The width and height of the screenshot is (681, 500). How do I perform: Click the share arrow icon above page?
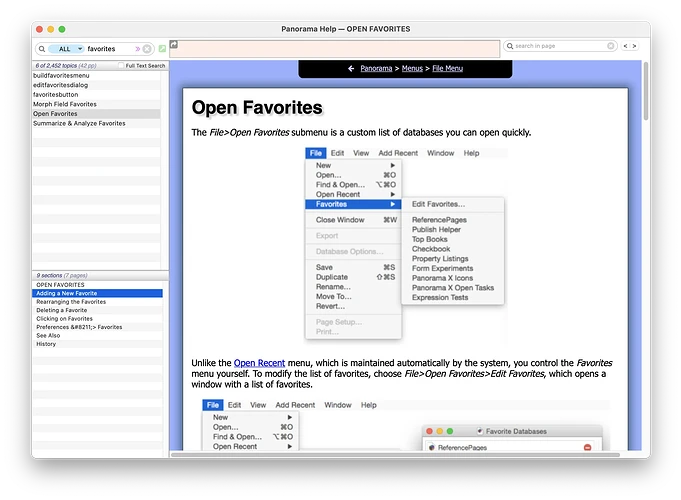[x=174, y=44]
